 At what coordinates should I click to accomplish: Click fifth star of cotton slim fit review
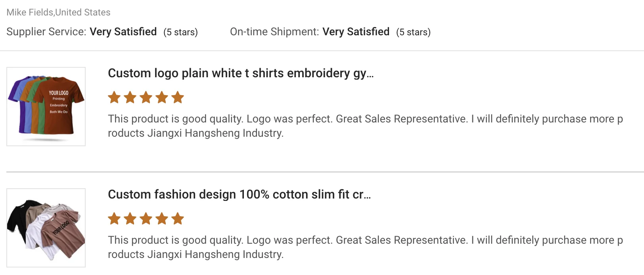pyautogui.click(x=178, y=219)
